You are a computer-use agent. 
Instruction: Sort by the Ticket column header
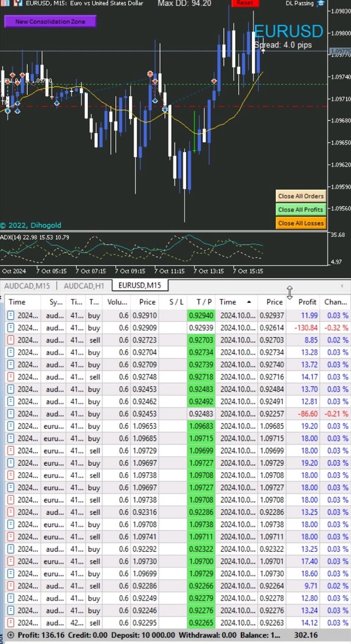pyautogui.click(x=76, y=302)
